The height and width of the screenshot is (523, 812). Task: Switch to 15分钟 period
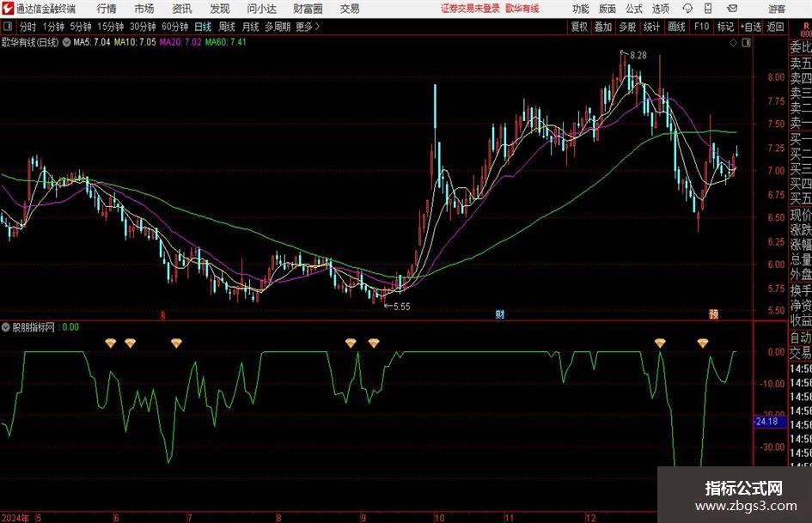[x=110, y=27]
